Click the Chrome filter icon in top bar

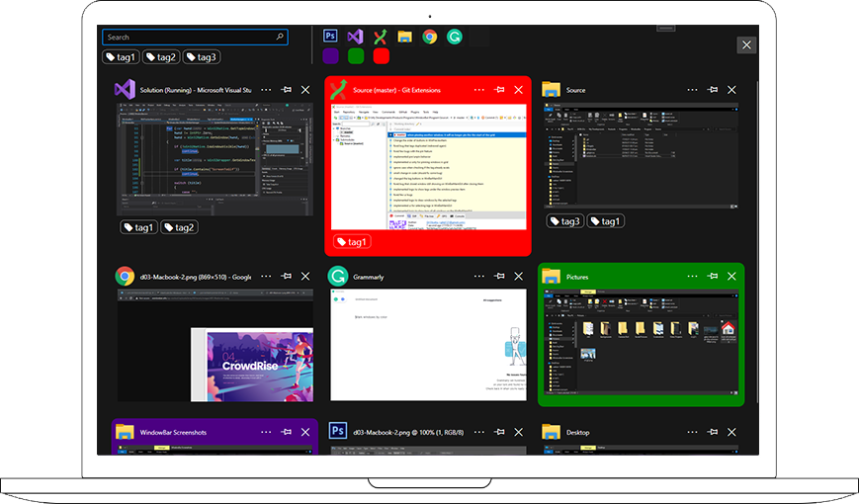point(429,37)
